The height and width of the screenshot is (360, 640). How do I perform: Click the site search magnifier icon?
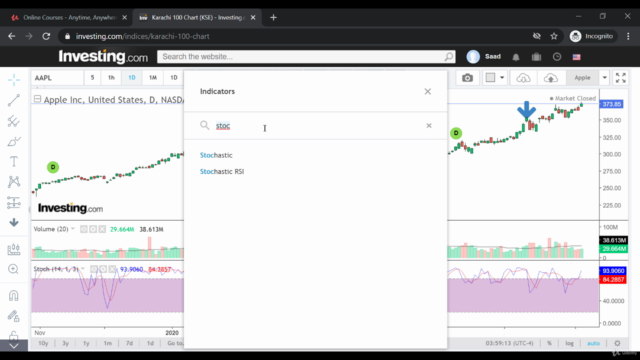tap(449, 57)
